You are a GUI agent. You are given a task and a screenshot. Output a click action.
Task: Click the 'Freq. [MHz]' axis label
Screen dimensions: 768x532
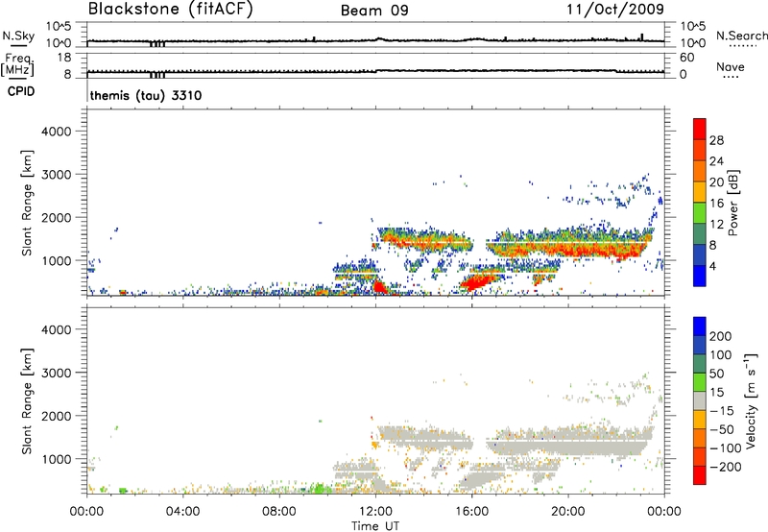pos(17,64)
